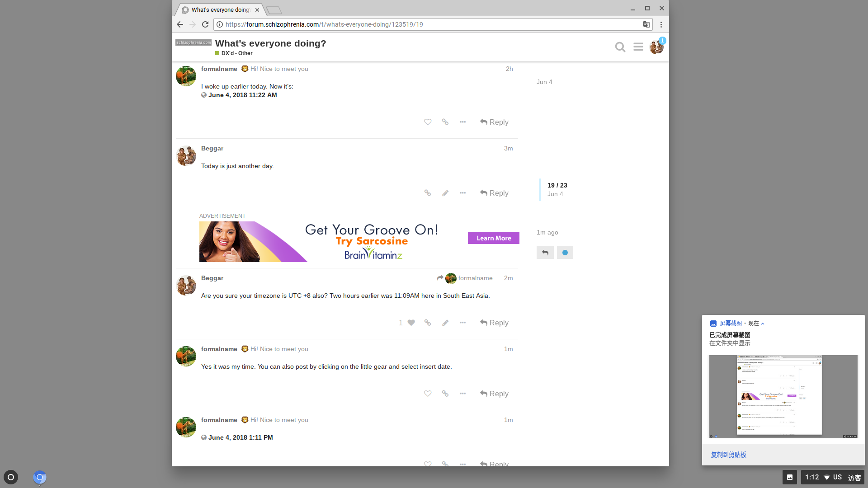
Task: Reply to formalname's first post
Action: tap(494, 122)
